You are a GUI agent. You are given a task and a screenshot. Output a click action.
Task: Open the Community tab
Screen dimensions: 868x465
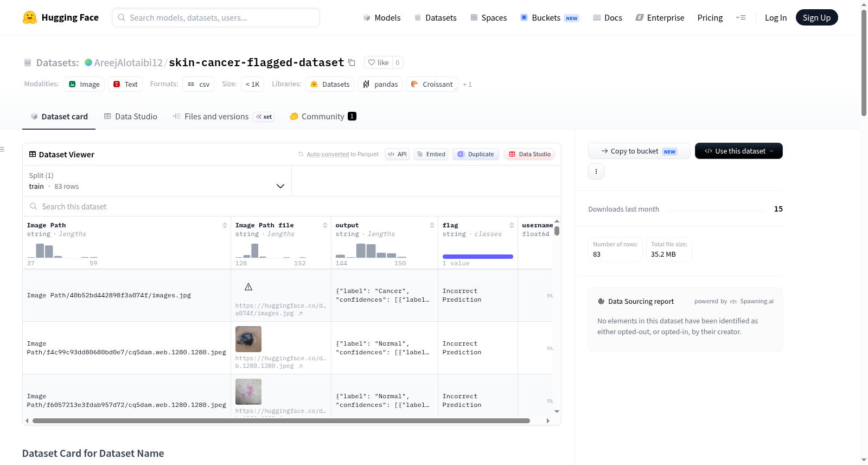click(x=323, y=117)
